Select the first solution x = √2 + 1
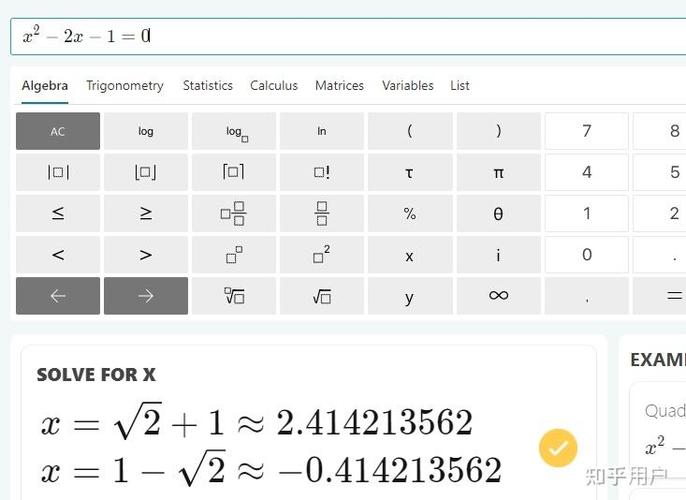Image resolution: width=686 pixels, height=500 pixels. click(x=257, y=422)
